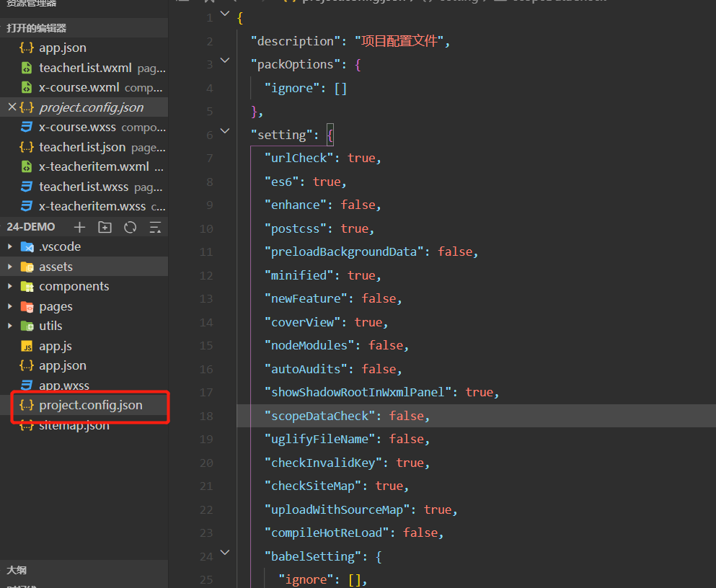
Task: Open teacherList.wxml in opened editors
Action: click(x=85, y=68)
